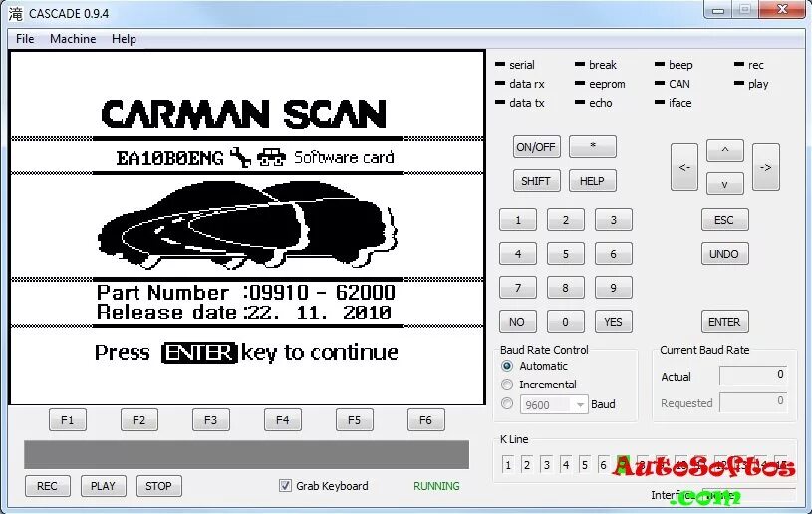This screenshot has width=812, height=514.
Task: Click keypad digit 2
Action: (x=566, y=220)
